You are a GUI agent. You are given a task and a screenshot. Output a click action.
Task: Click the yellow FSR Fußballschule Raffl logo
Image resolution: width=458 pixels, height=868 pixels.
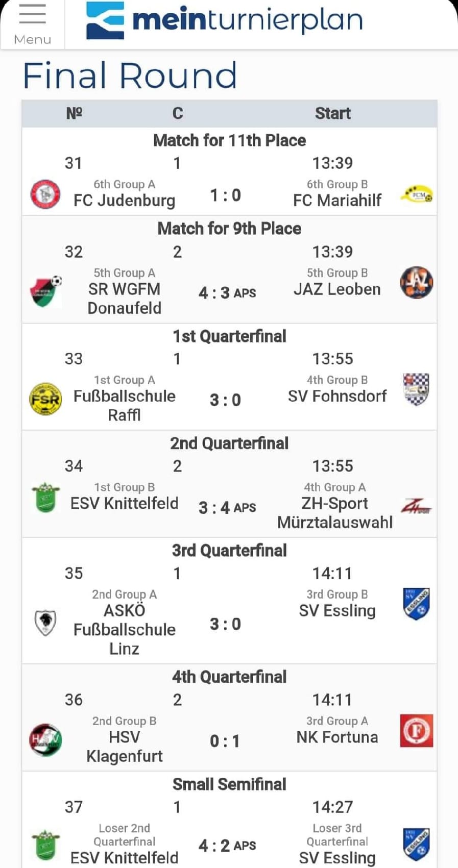click(45, 399)
